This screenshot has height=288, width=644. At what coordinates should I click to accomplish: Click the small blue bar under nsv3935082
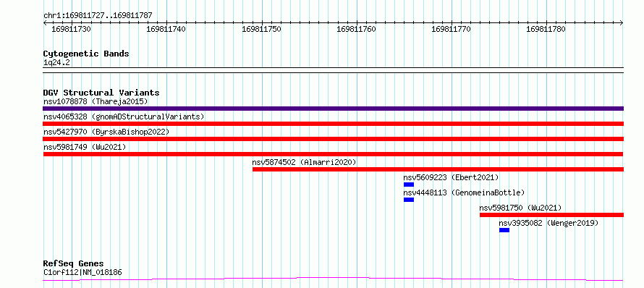point(504,230)
